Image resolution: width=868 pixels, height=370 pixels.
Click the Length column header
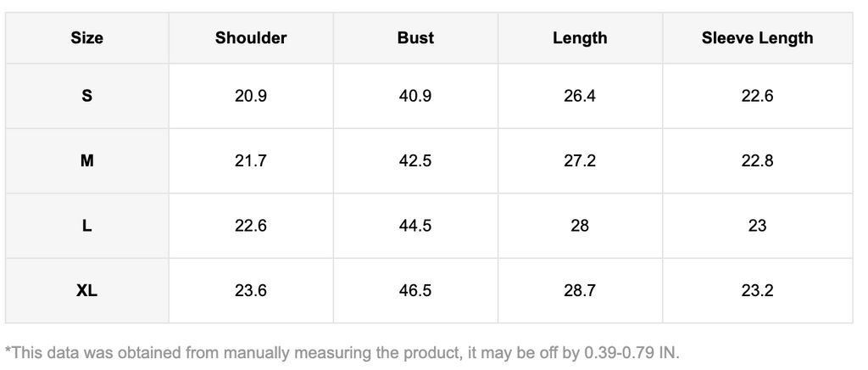(x=580, y=38)
